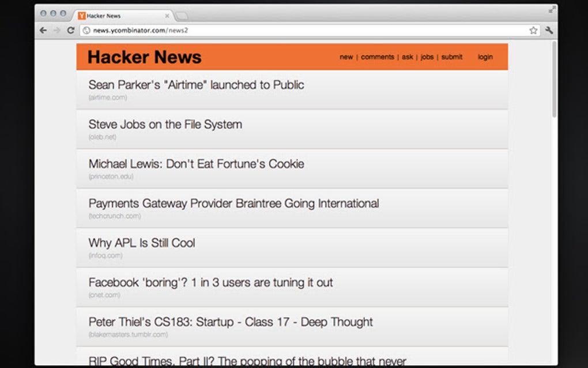Open the Braintree Going International story
Screen dimensions: 588x368
coord(233,203)
